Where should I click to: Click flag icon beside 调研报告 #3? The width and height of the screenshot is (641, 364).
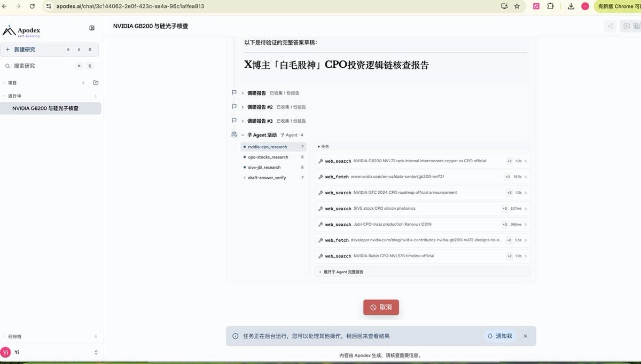click(234, 121)
